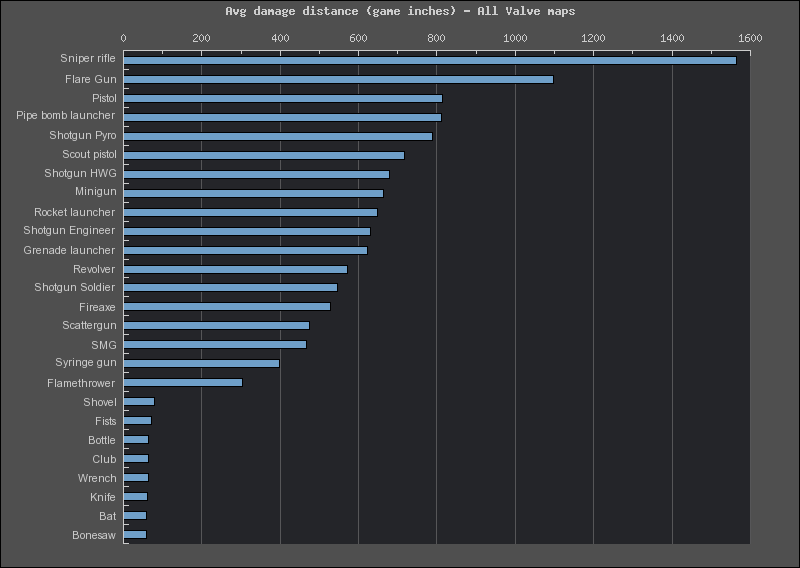Select the Scattergun bar

point(216,326)
